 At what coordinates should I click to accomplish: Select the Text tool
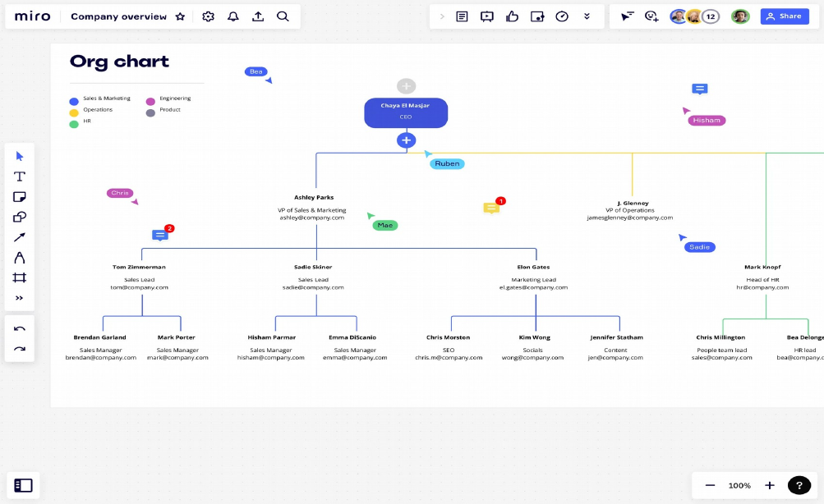point(20,176)
